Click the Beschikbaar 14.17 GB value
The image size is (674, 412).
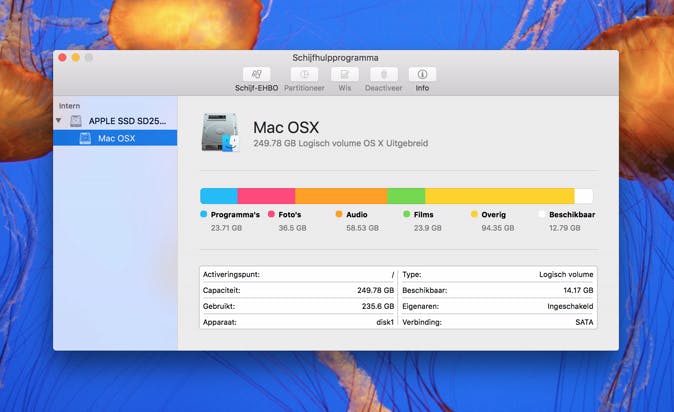click(578, 290)
